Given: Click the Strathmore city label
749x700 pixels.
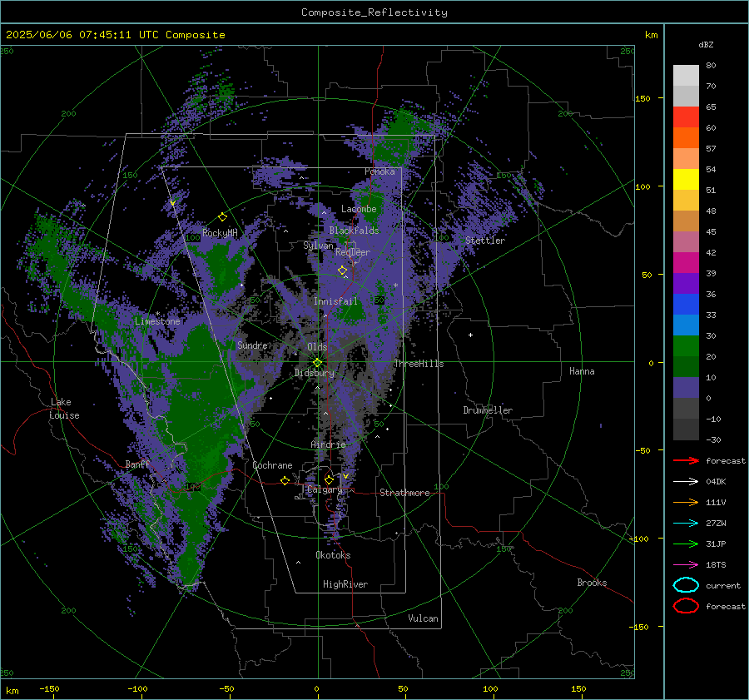Looking at the screenshot, I should (404, 493).
